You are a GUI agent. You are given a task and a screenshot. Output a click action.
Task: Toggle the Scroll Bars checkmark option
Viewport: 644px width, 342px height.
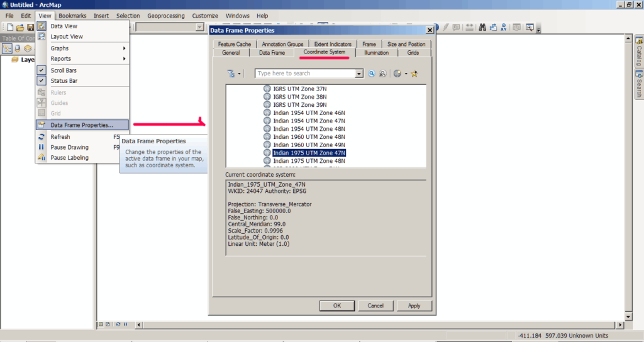pyautogui.click(x=64, y=70)
